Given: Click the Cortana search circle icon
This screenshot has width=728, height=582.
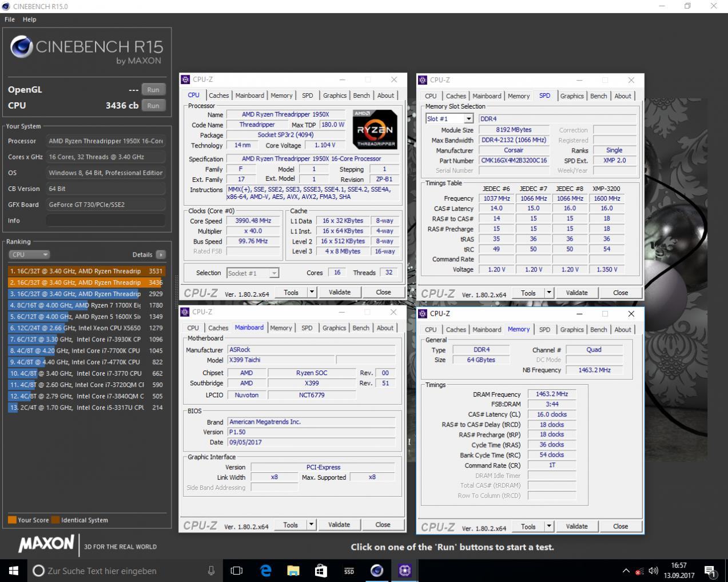Looking at the screenshot, I should pyautogui.click(x=39, y=571).
